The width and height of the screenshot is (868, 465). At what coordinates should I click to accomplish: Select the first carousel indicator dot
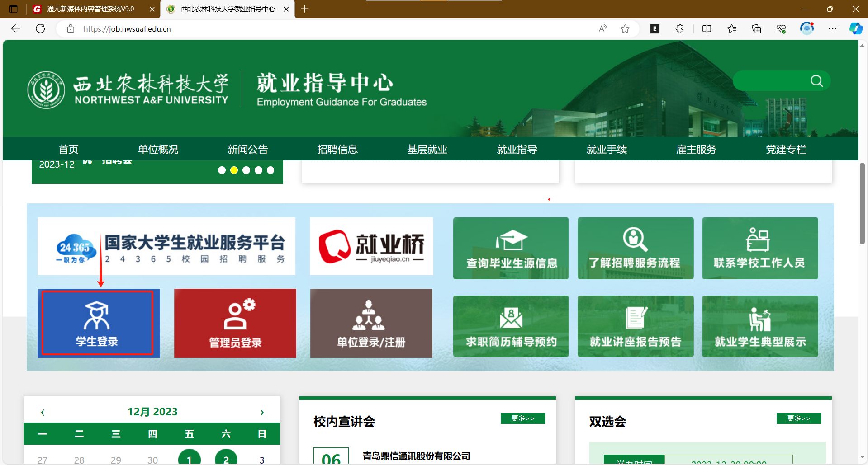tap(222, 170)
